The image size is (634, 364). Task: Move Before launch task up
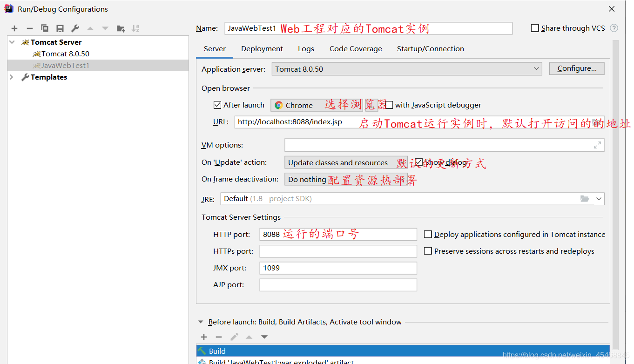pyautogui.click(x=249, y=337)
